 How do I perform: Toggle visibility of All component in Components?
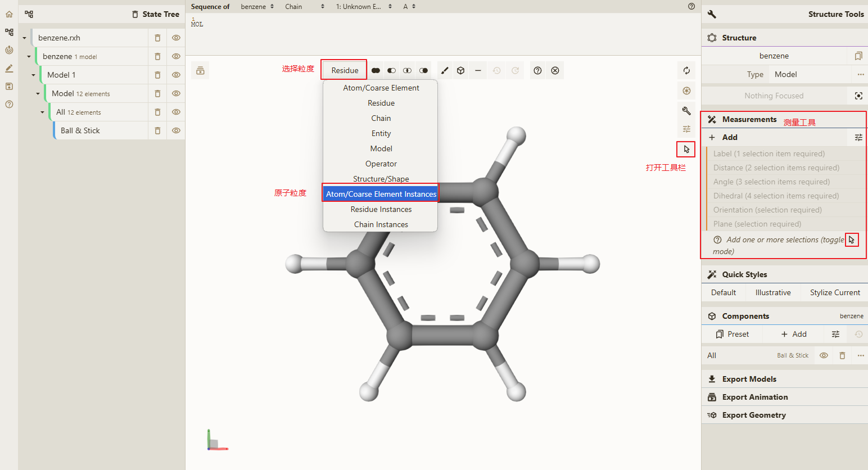(x=824, y=355)
